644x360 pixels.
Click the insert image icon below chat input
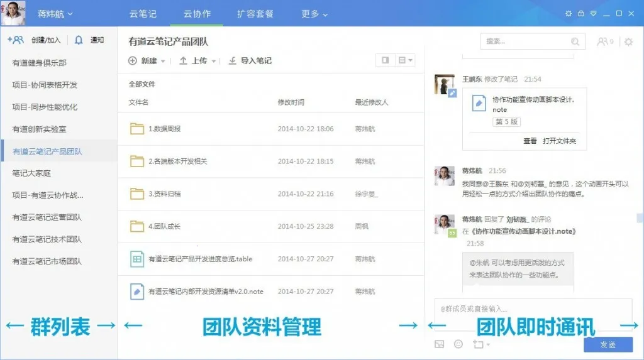click(x=440, y=344)
